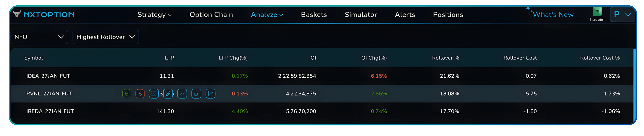Viewport: 644px width, 136px height.
Task: Open the NFO exchange dropdown
Action: 39,37
